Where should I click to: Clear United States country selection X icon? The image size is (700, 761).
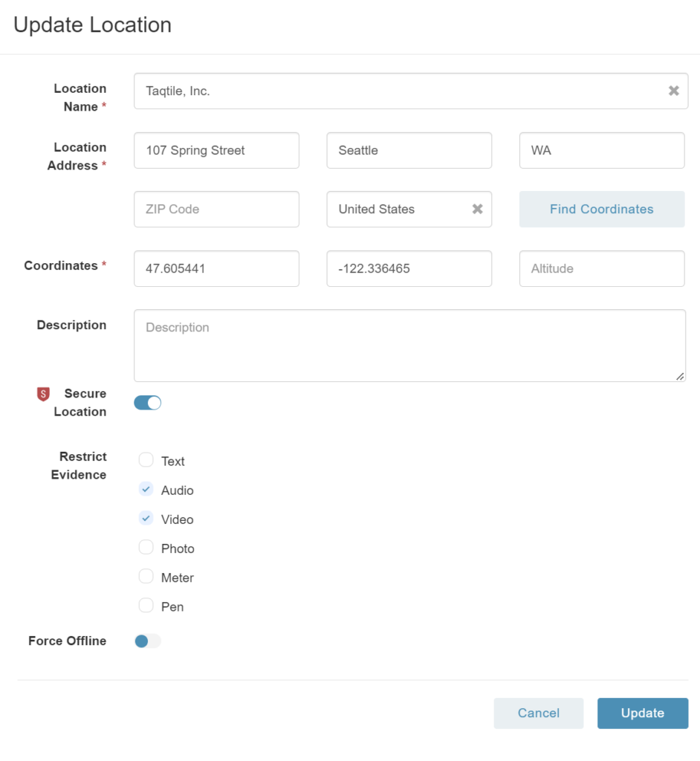477,209
